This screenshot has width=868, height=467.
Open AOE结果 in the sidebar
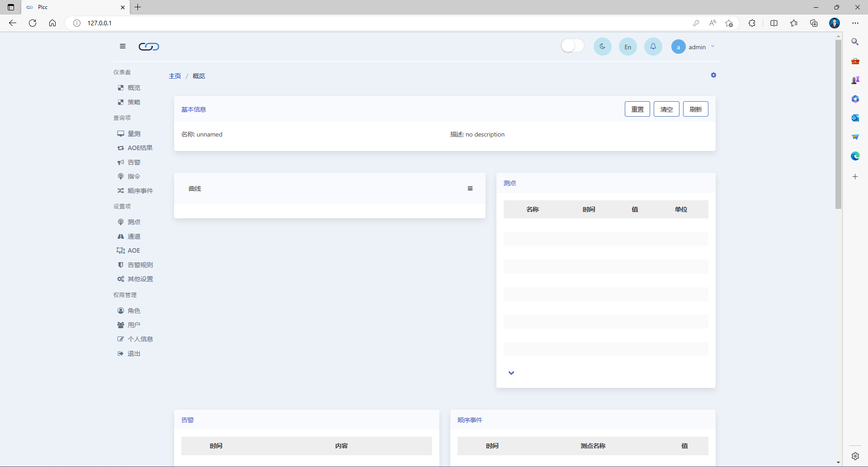(140, 148)
